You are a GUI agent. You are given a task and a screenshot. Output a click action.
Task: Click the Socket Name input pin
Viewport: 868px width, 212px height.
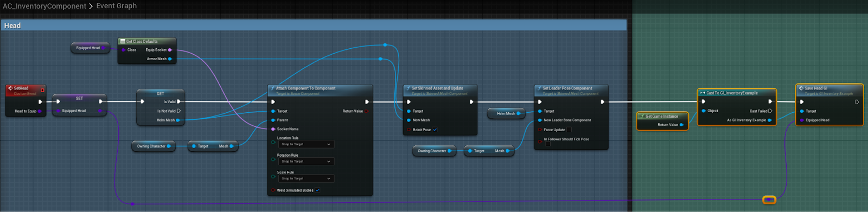273,129
